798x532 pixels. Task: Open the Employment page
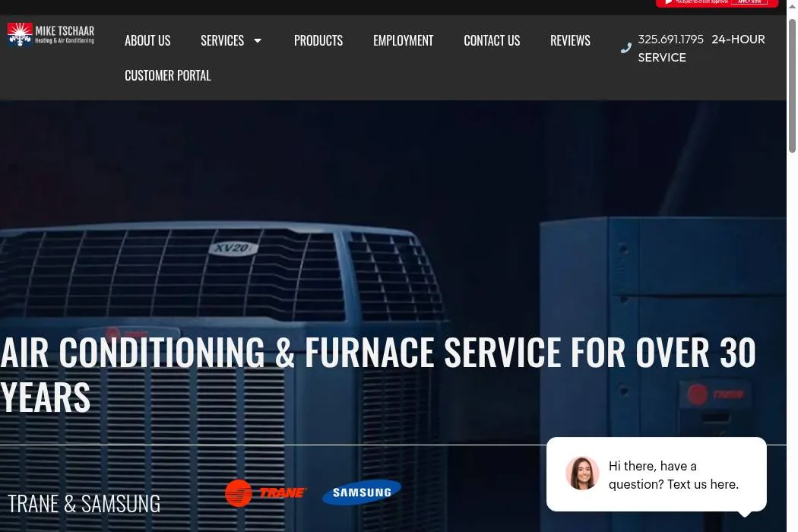click(x=403, y=41)
